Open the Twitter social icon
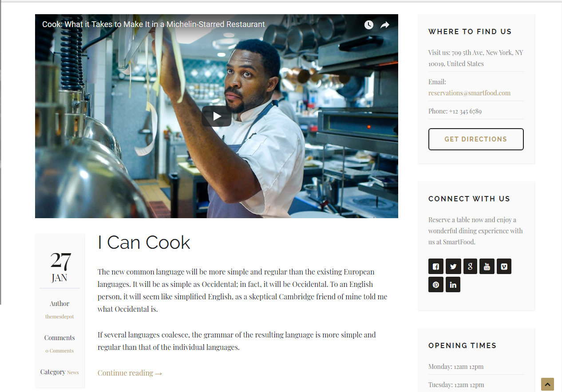Viewport: 562px width, 392px height. 453,267
